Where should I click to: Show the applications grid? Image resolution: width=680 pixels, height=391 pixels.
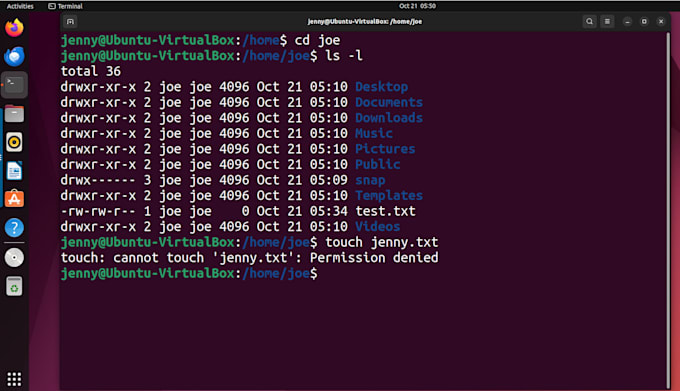[14, 379]
